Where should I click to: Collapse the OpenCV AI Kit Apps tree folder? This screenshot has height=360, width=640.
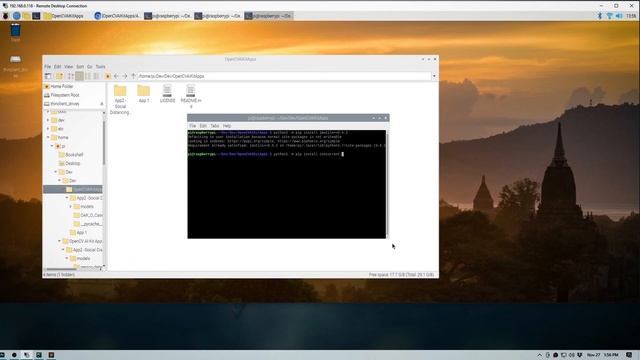[x=60, y=241]
